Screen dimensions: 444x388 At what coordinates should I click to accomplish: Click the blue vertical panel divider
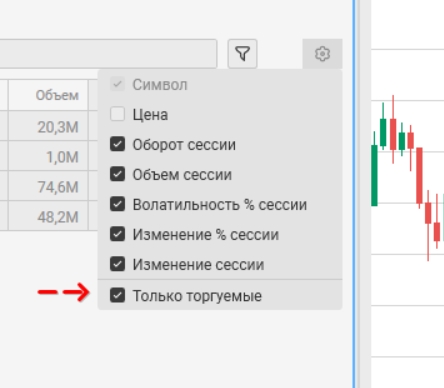pyautogui.click(x=354, y=194)
